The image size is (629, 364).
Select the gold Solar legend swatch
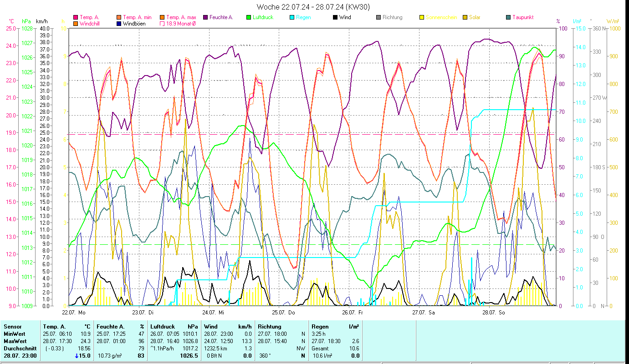[x=465, y=17]
